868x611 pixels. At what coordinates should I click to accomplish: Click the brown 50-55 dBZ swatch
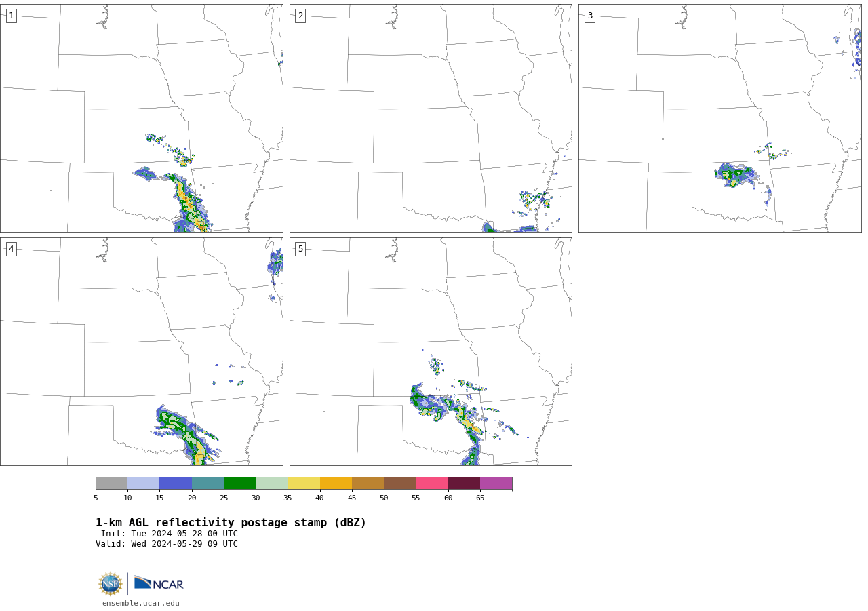pos(400,484)
